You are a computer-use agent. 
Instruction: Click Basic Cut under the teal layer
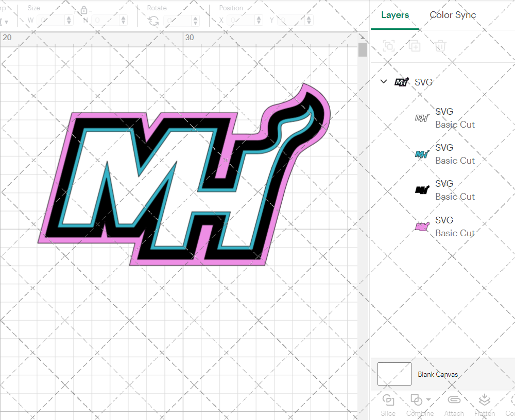click(x=455, y=161)
